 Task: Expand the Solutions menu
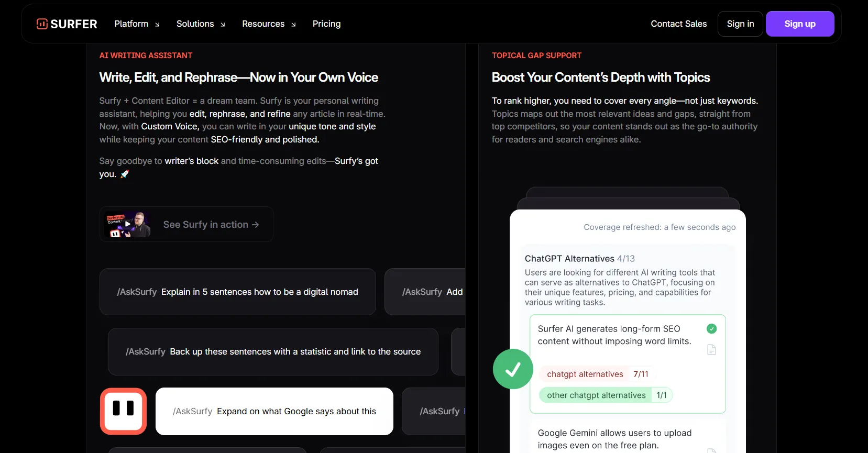click(x=201, y=24)
